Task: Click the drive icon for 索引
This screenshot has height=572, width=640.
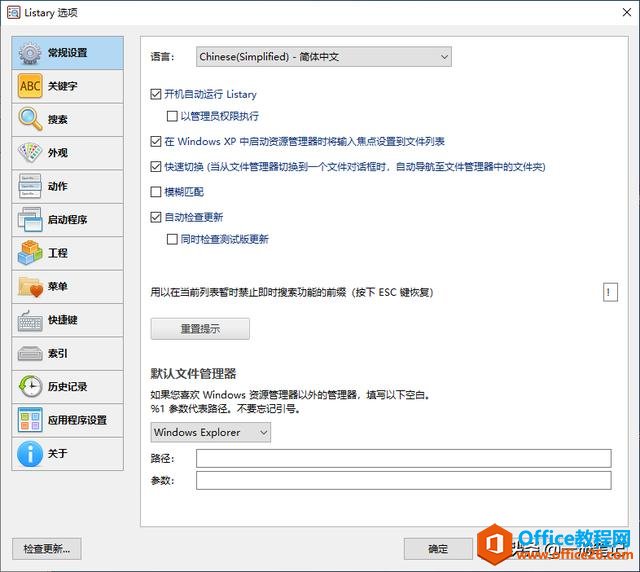Action: point(30,354)
